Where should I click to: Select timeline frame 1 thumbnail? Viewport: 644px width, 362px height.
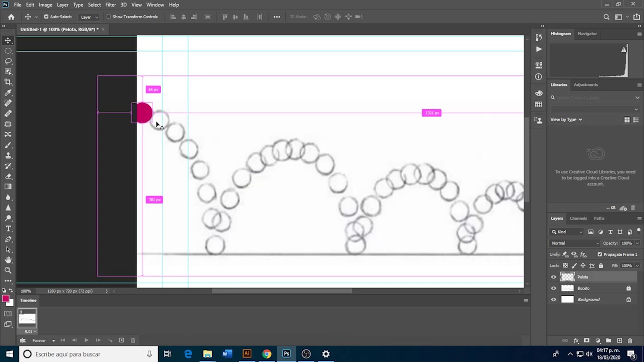pyautogui.click(x=27, y=319)
